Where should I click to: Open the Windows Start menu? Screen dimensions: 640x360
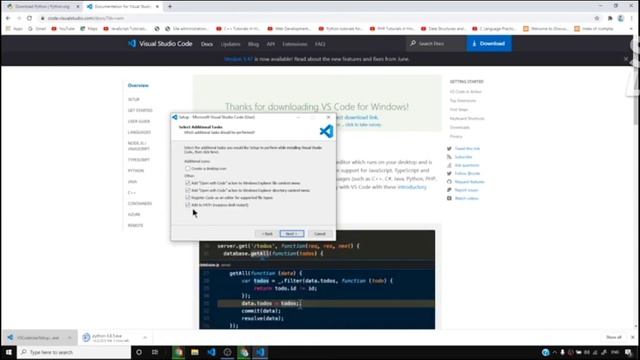[x=8, y=352]
